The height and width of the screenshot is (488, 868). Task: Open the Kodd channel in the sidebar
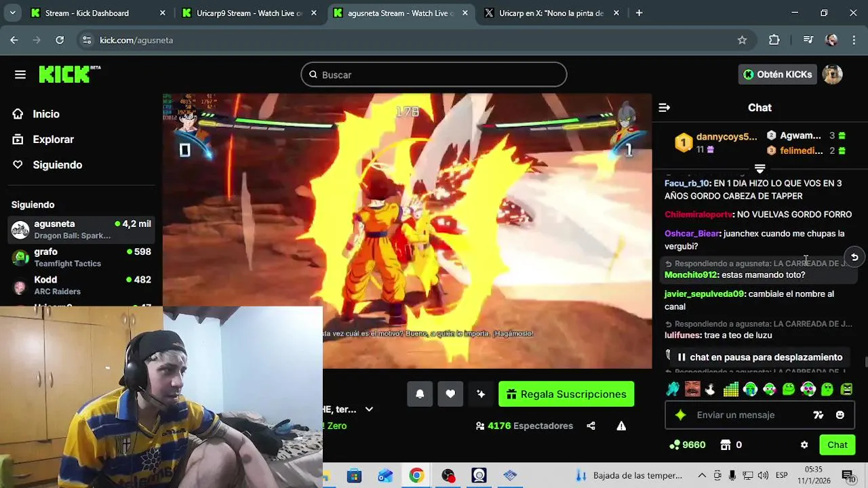(x=81, y=285)
